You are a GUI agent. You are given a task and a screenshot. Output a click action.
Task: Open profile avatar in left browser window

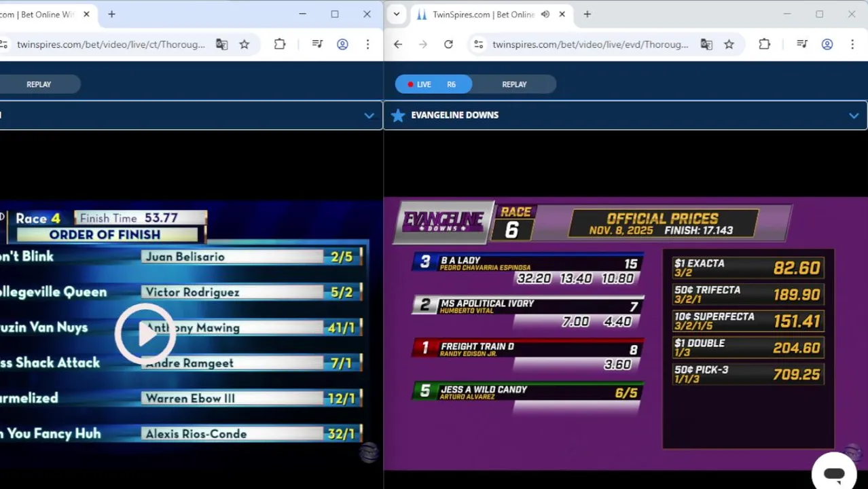click(x=342, y=44)
